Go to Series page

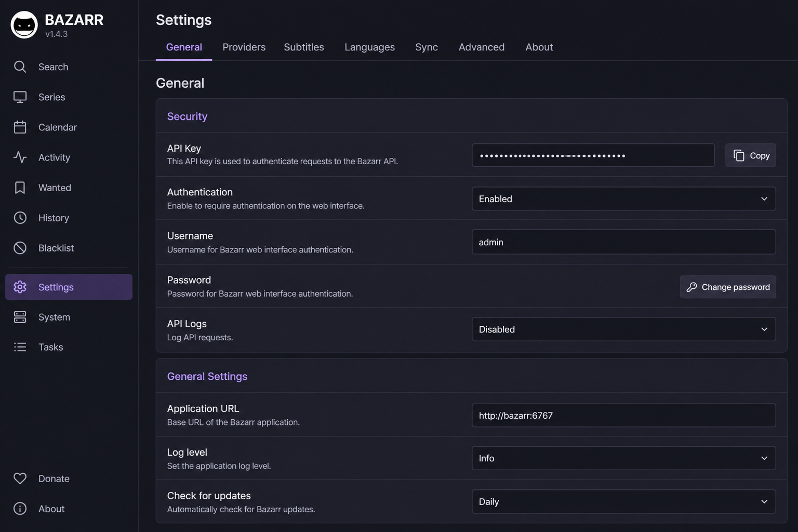tap(69, 97)
